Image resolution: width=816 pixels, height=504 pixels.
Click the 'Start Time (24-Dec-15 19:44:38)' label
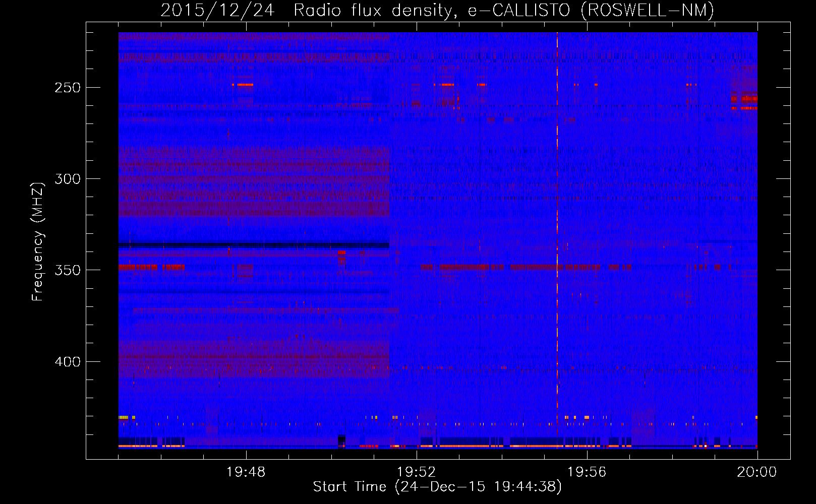pos(437,487)
